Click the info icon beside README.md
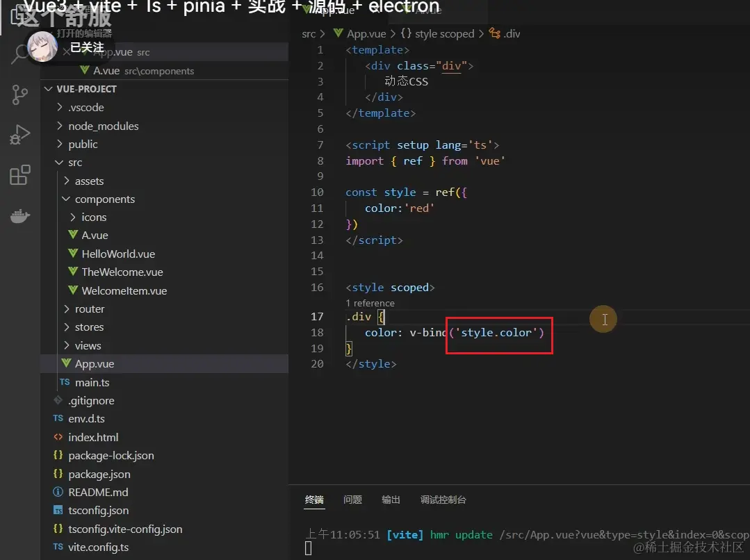Viewport: 750px width, 560px height. tap(58, 492)
